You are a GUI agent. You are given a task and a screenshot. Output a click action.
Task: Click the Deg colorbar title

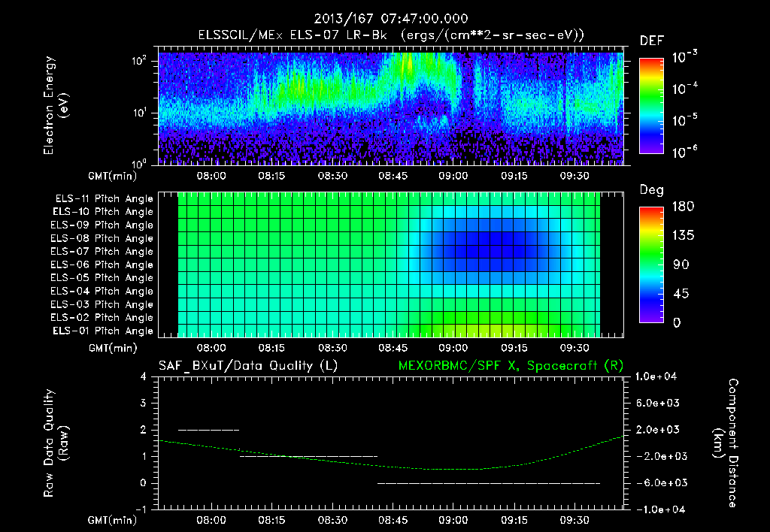pos(651,190)
